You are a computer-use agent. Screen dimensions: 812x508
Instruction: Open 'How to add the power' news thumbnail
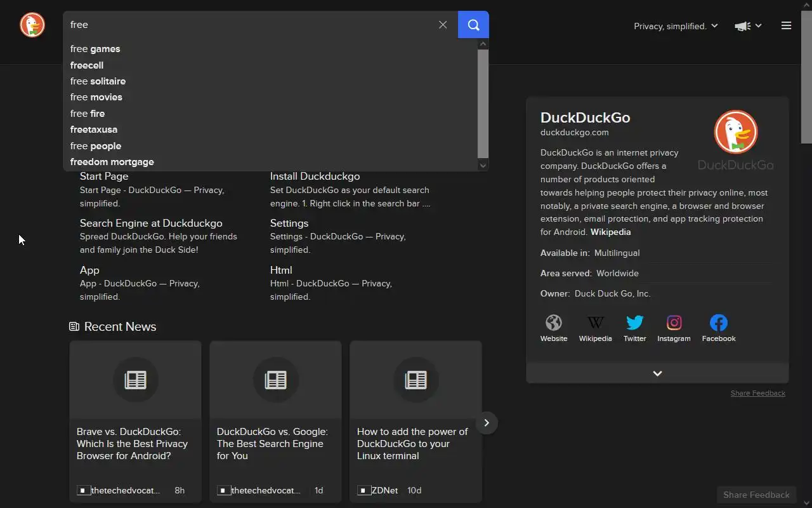(x=416, y=380)
